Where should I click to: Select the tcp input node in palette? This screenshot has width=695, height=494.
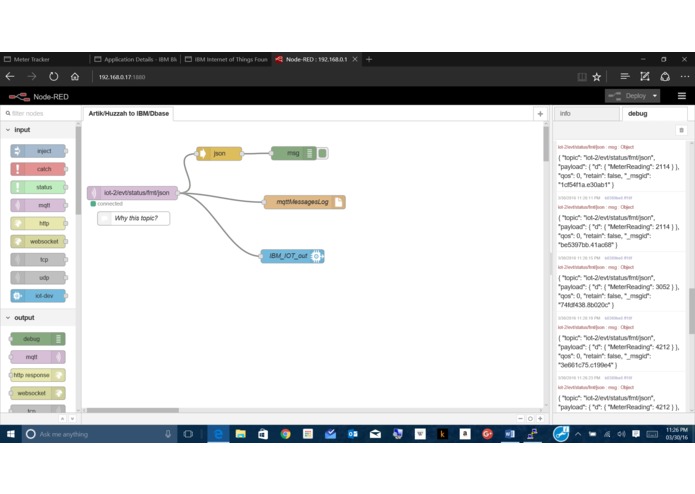pos(39,260)
